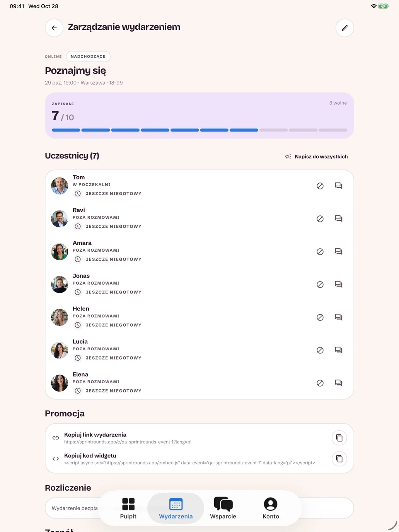The width and height of the screenshot is (399, 532).
Task: Open Tom's avatar photo
Action: 60,186
